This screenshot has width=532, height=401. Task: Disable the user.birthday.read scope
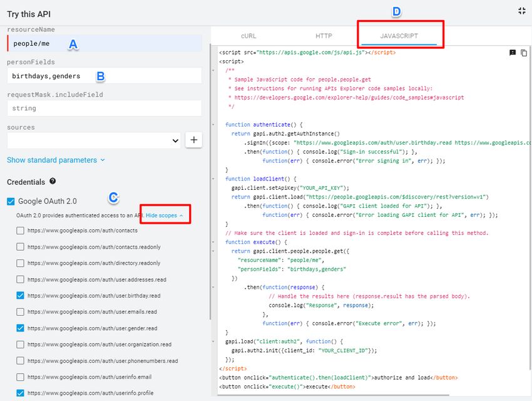(21, 295)
